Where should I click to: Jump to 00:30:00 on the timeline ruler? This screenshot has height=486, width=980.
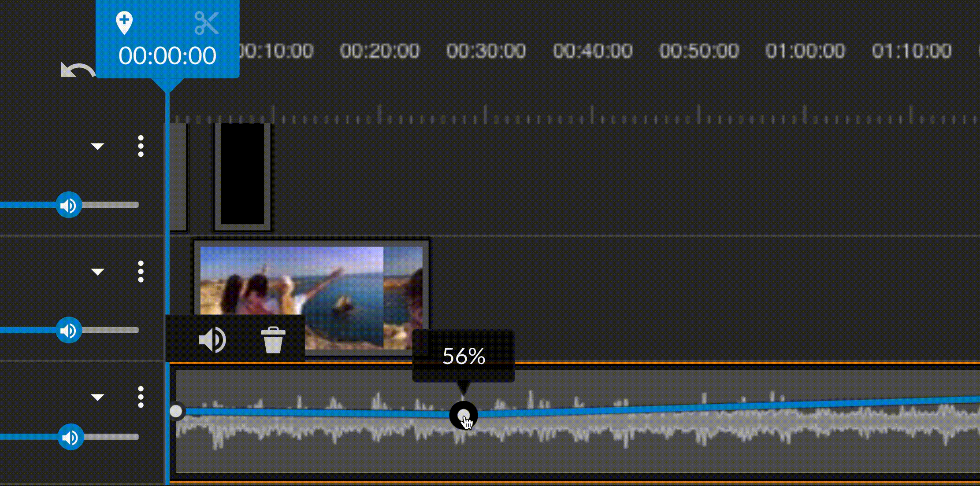coord(486,52)
